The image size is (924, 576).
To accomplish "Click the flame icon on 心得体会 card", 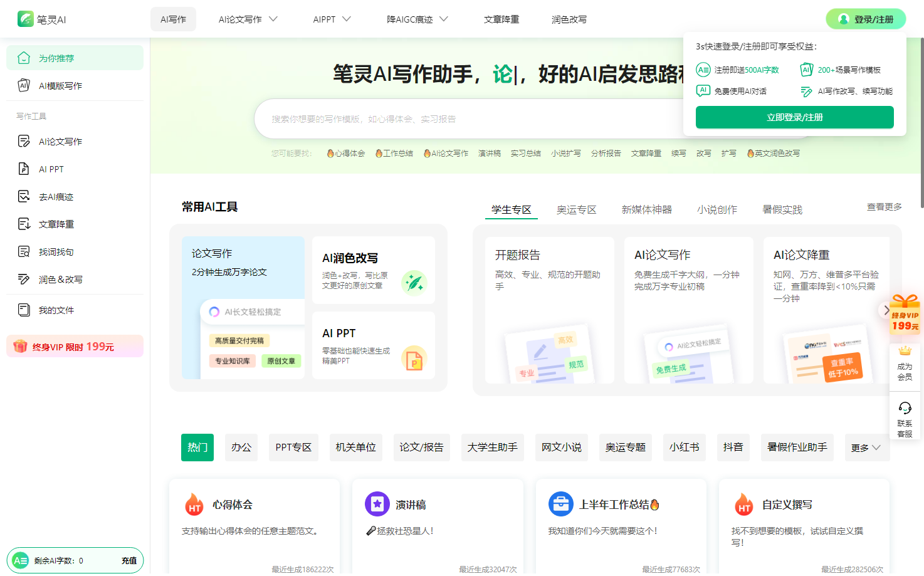I will point(194,504).
